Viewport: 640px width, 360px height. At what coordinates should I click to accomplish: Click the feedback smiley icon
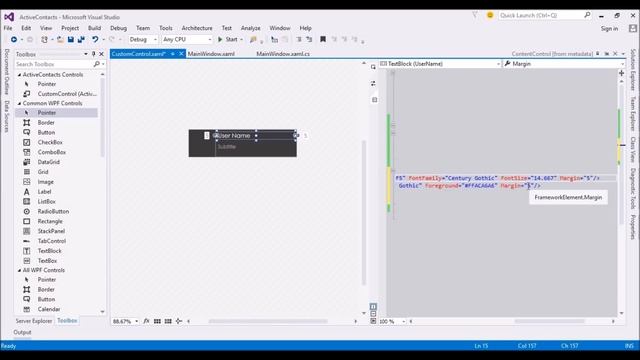coord(490,15)
